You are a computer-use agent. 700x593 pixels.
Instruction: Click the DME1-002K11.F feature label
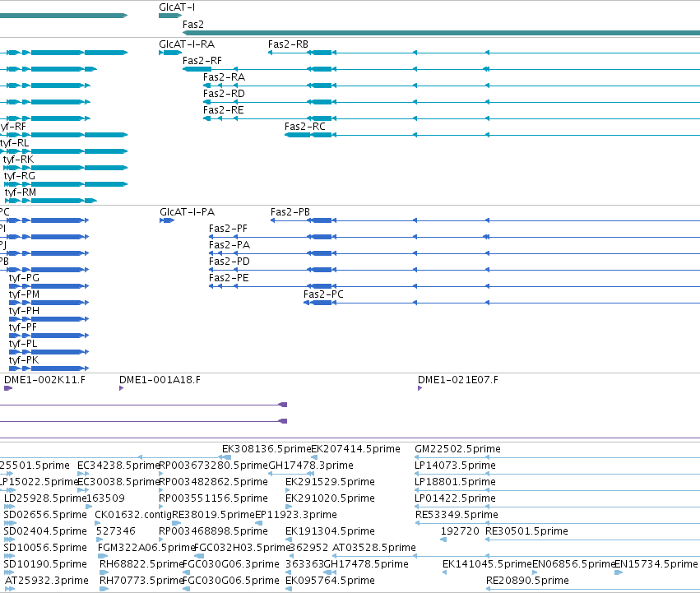pyautogui.click(x=44, y=380)
